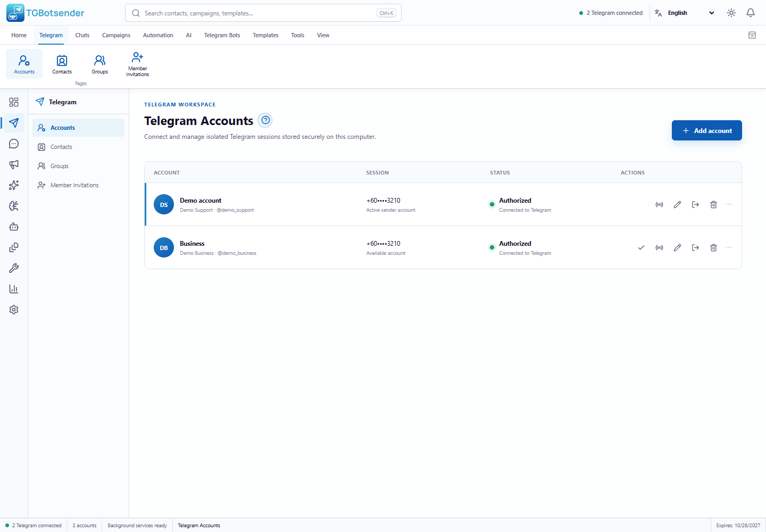
Task: Open notifications bell icon
Action: point(751,13)
